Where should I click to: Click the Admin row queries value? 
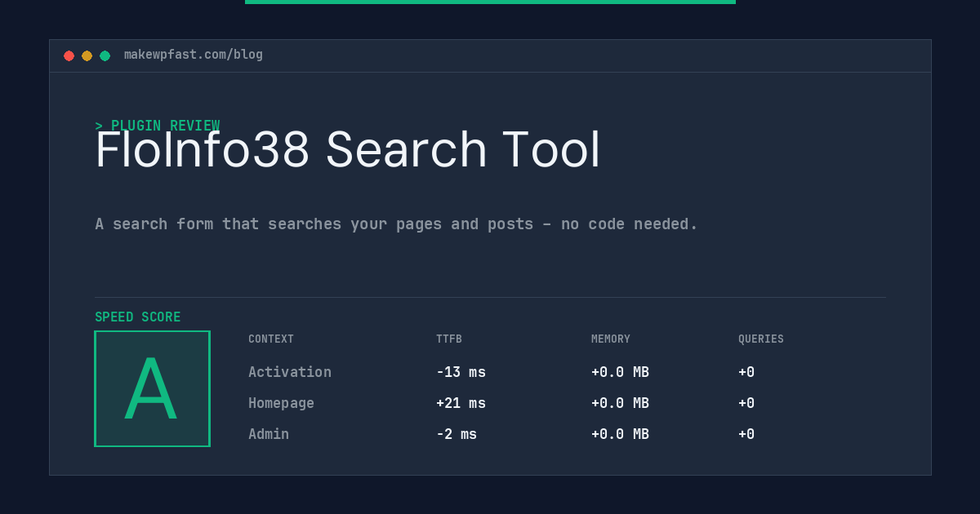[x=746, y=434]
